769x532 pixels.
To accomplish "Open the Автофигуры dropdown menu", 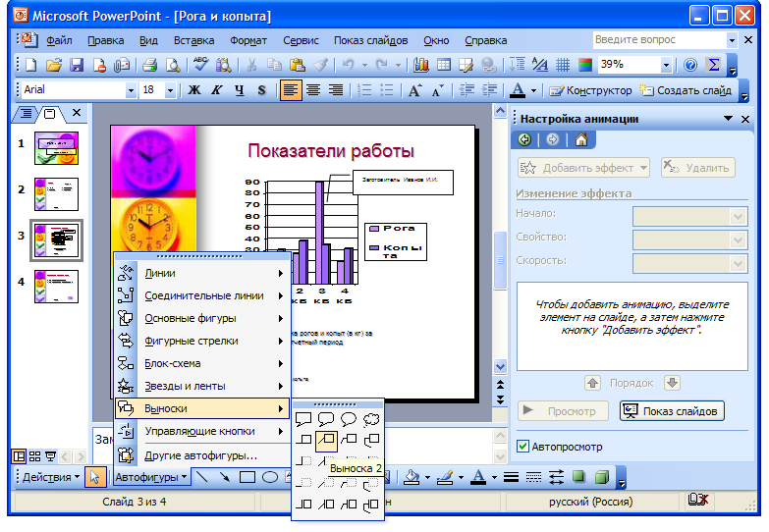I will tap(151, 477).
